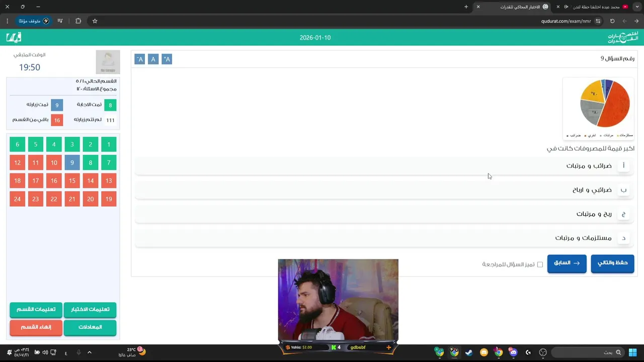Close the exam simulator tab
Image resolution: width=644 pixels, height=362 pixels.
478,7
